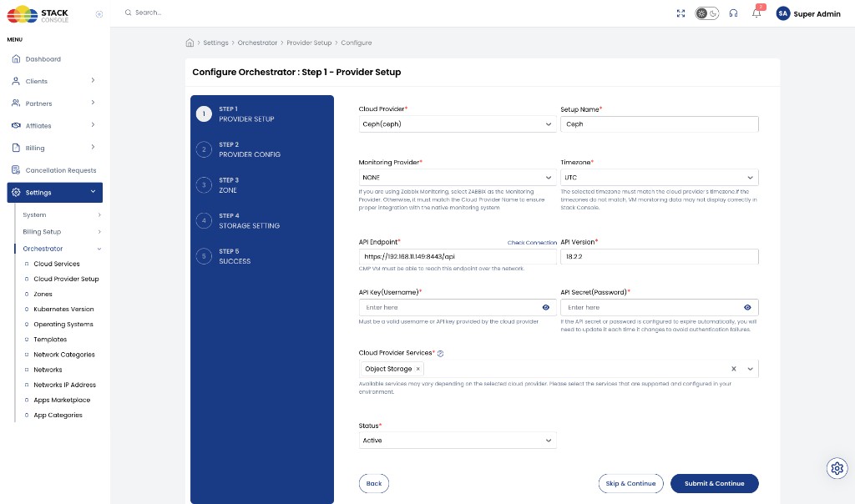Click Cancellation Requests icon
The height and width of the screenshot is (504, 855).
pos(16,170)
